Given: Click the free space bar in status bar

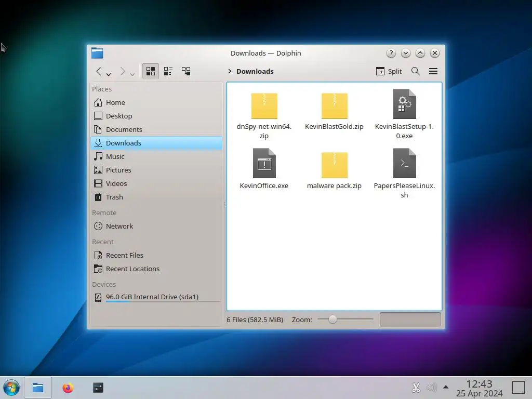Looking at the screenshot, I should pyautogui.click(x=410, y=320).
